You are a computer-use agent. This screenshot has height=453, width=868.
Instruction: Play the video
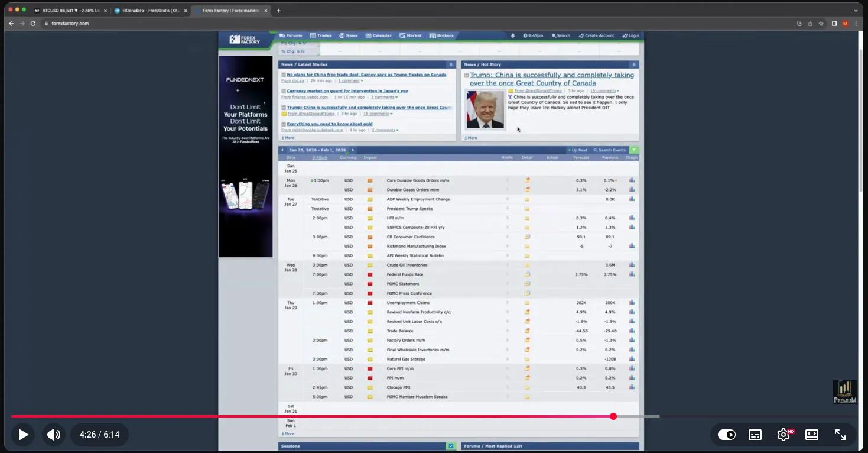pos(23,435)
